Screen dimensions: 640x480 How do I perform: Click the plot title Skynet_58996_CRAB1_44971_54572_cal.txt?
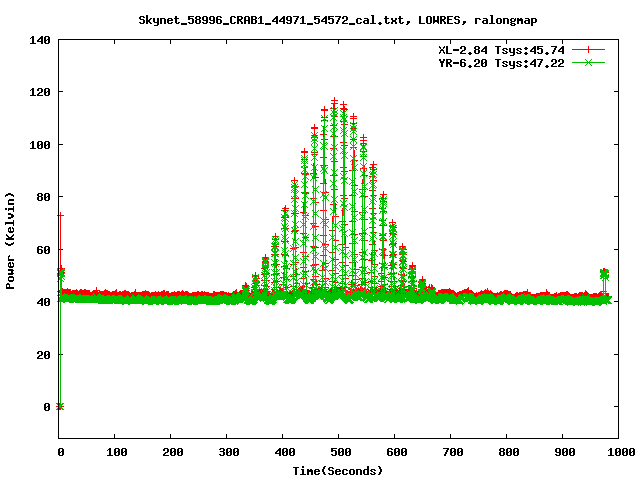pyautogui.click(x=274, y=20)
